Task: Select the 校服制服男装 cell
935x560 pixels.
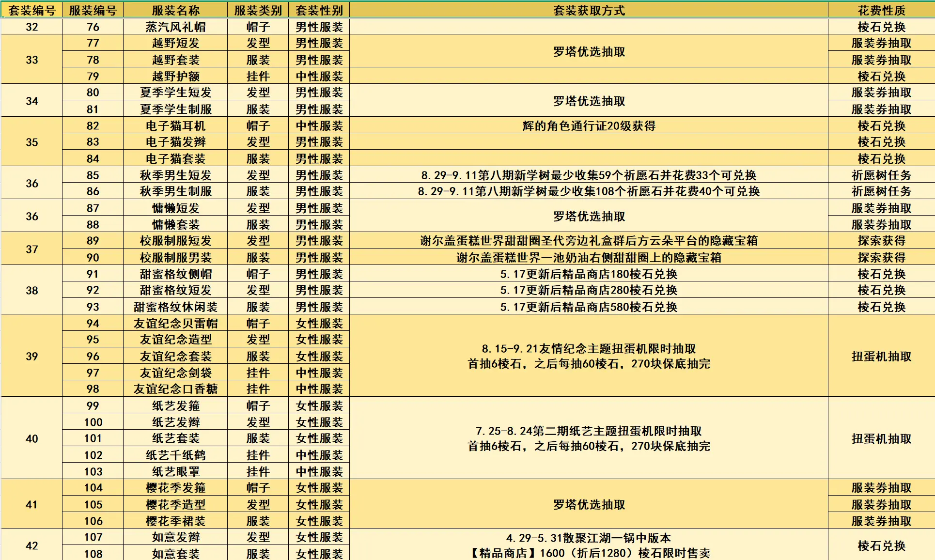Action: [x=175, y=258]
